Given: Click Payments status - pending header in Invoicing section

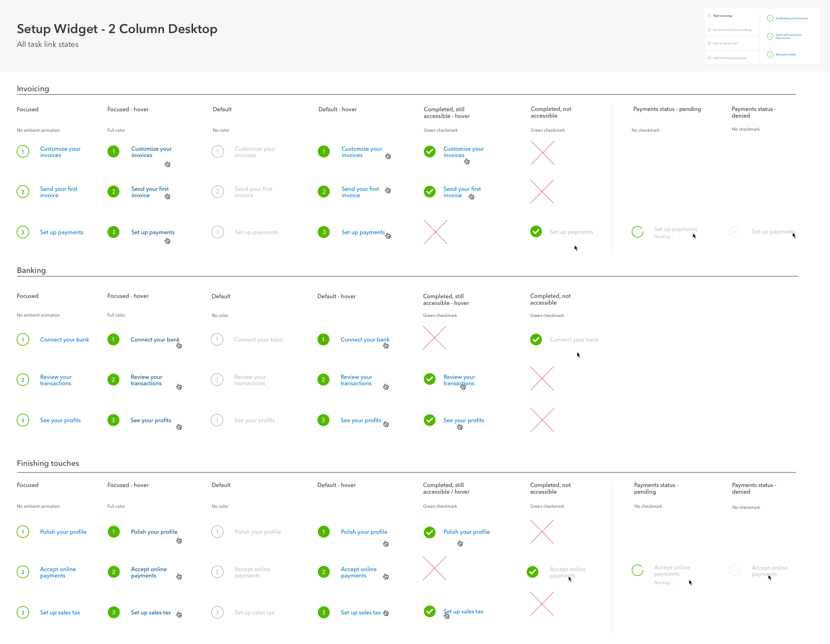Looking at the screenshot, I should pyautogui.click(x=667, y=109).
